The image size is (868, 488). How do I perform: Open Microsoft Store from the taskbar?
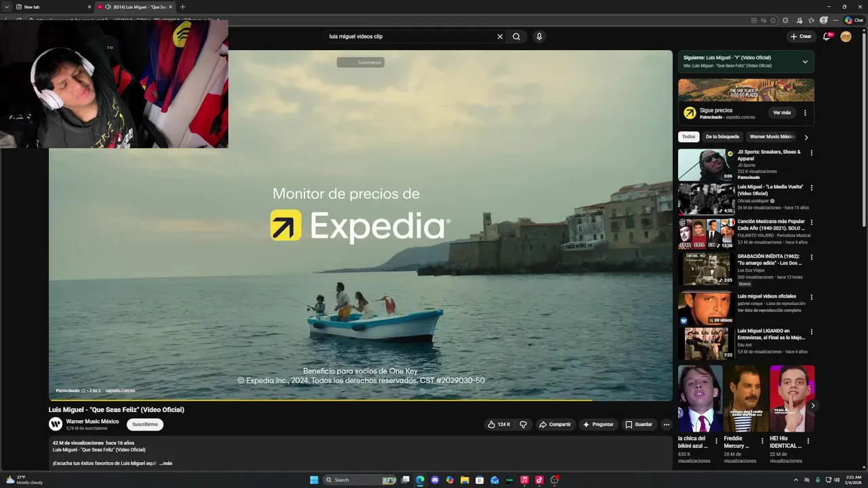click(x=479, y=480)
